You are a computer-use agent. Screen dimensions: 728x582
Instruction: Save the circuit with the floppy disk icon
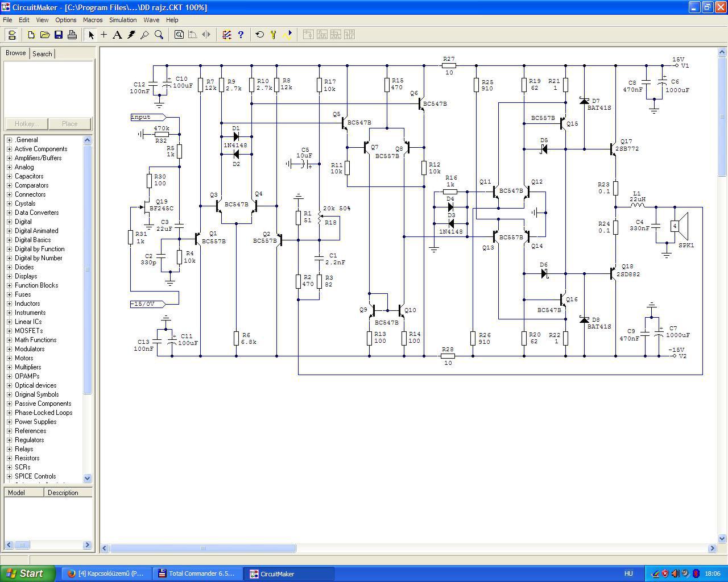[x=59, y=35]
